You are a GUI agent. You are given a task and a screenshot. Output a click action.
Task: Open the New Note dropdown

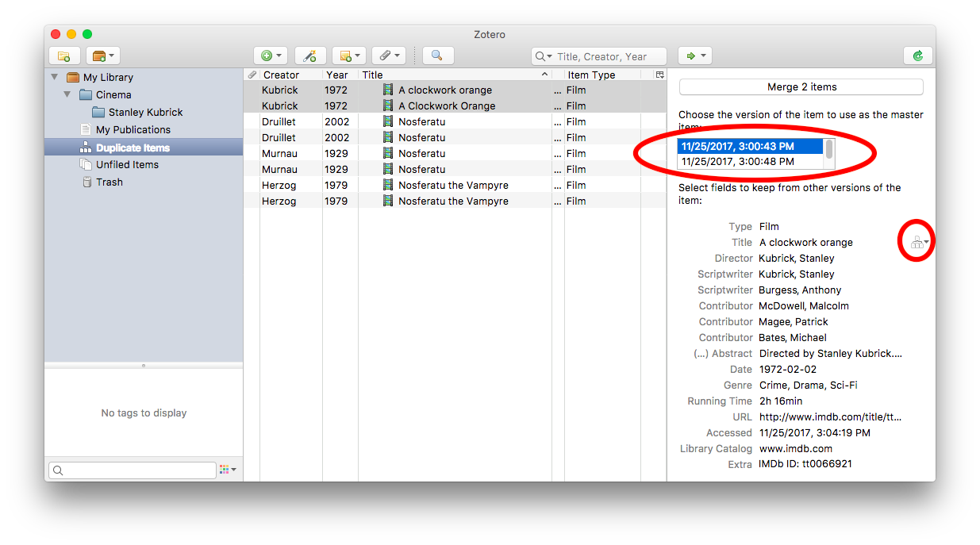click(348, 56)
